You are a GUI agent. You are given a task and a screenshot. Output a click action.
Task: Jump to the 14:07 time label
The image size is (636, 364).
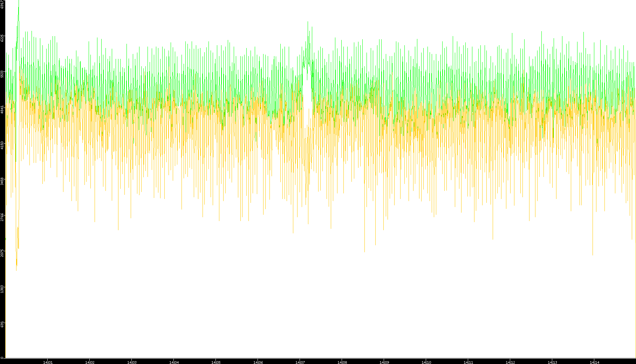tap(300, 362)
